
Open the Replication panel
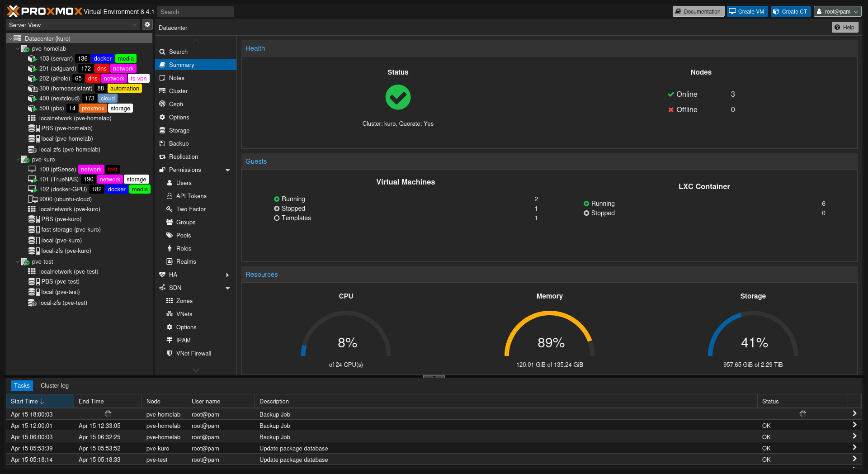pos(183,156)
